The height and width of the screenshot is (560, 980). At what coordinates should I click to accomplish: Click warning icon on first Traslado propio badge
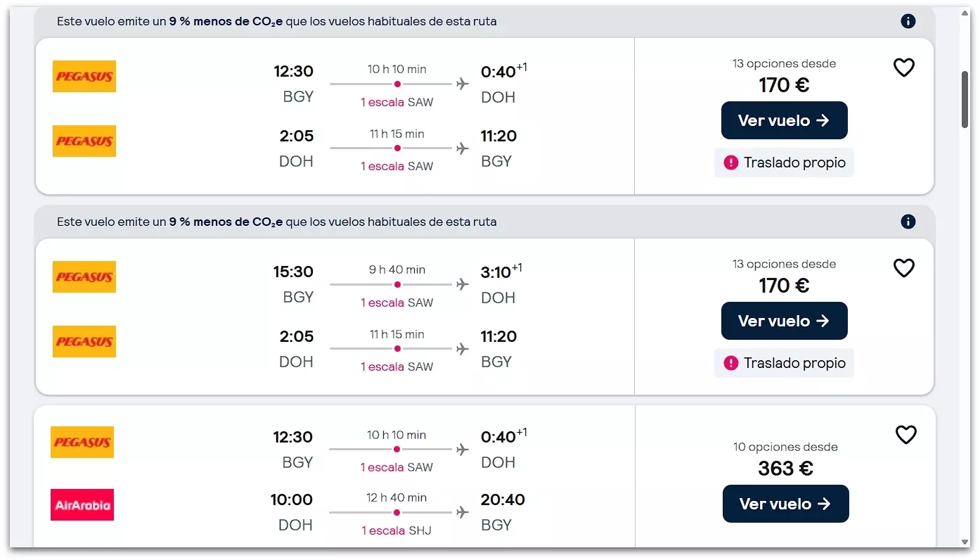tap(731, 163)
